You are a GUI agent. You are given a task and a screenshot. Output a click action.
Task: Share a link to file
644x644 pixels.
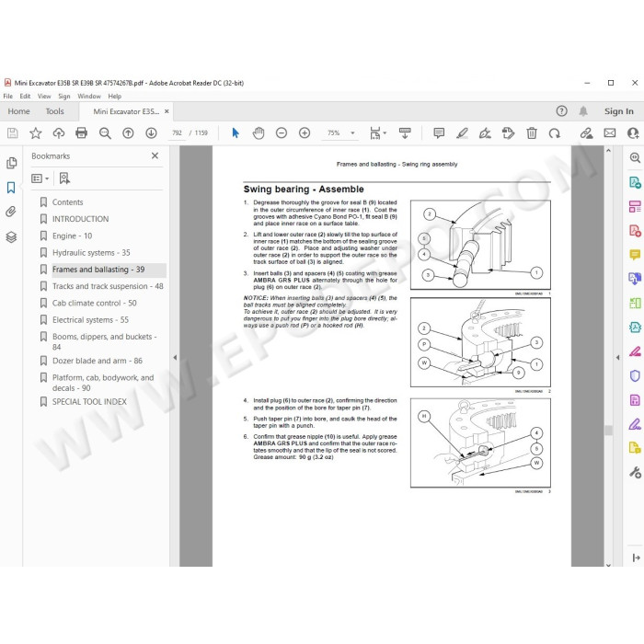[x=586, y=133]
